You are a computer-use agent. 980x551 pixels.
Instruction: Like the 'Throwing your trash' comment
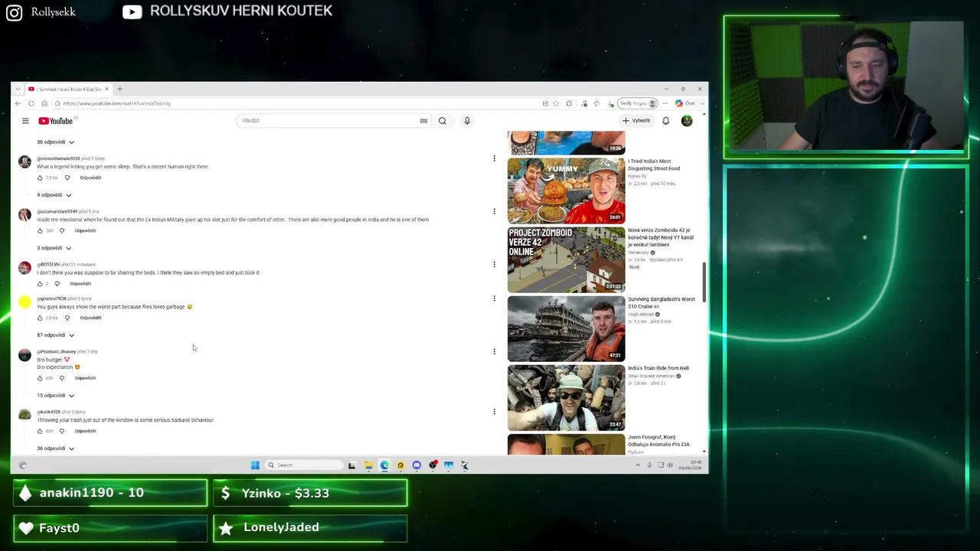tap(40, 431)
